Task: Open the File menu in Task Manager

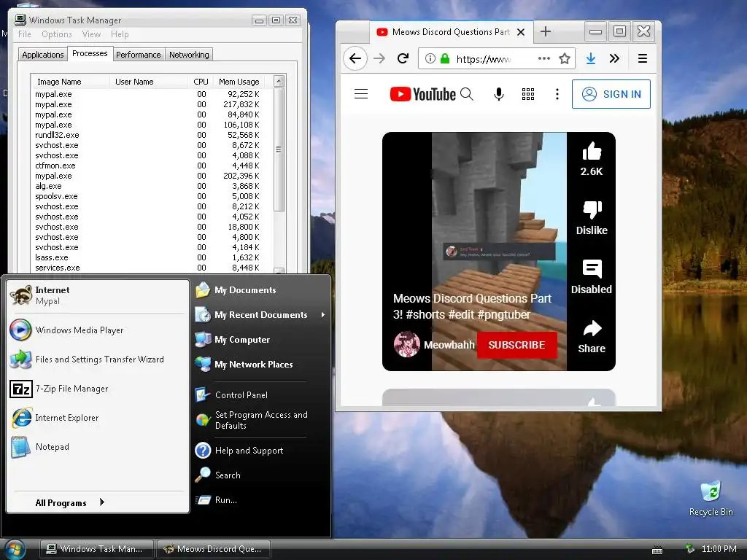Action: click(x=24, y=34)
